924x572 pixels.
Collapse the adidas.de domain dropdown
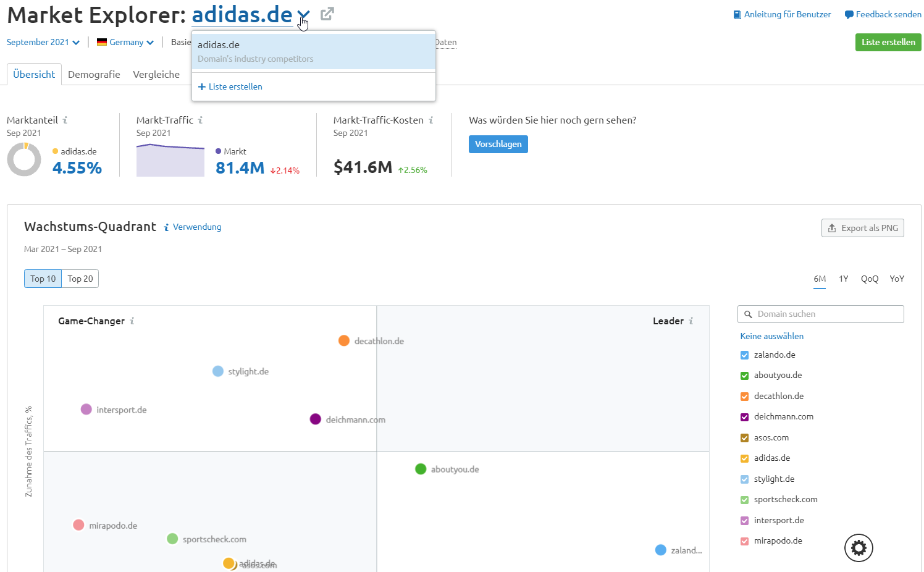coord(302,14)
